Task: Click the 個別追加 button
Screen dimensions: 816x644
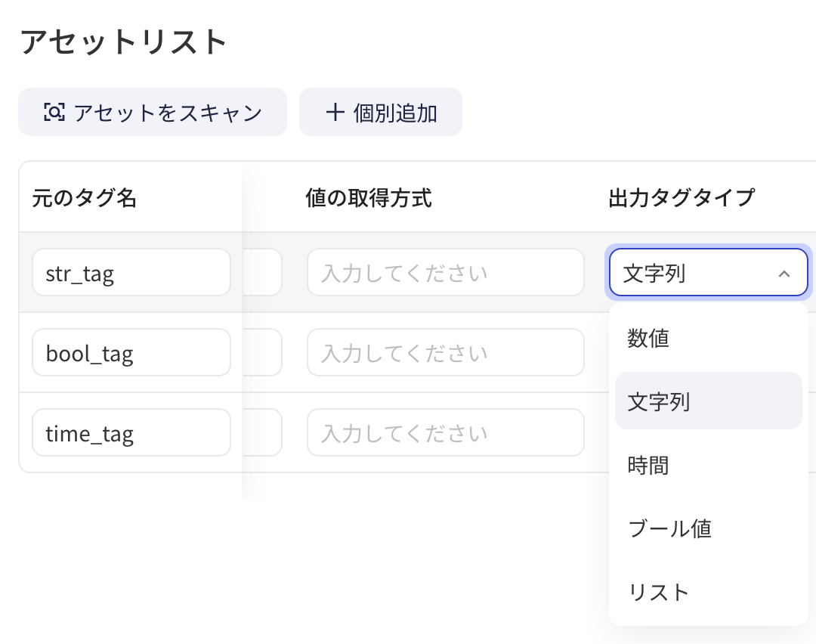Action: (x=380, y=112)
